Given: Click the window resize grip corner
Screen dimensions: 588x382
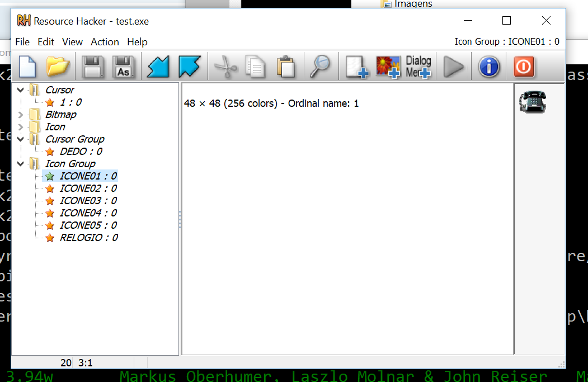Looking at the screenshot, I should (x=561, y=364).
